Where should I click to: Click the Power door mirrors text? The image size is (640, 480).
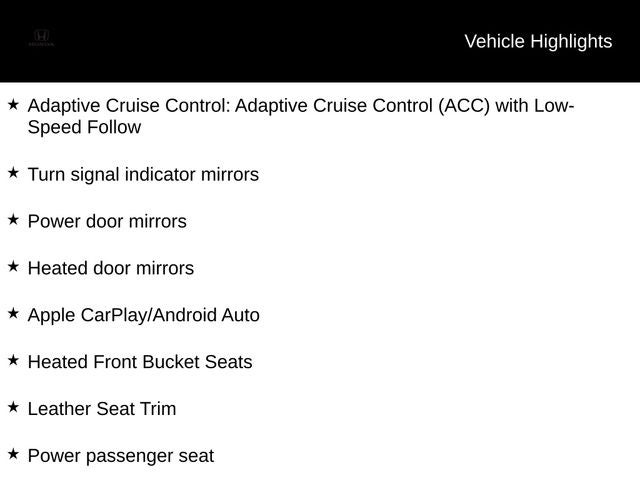tap(107, 221)
